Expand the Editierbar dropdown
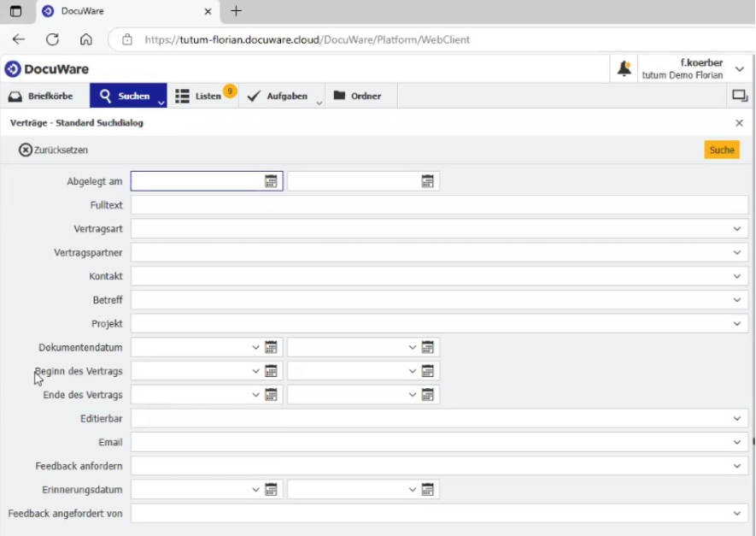The width and height of the screenshot is (756, 536). coord(736,419)
